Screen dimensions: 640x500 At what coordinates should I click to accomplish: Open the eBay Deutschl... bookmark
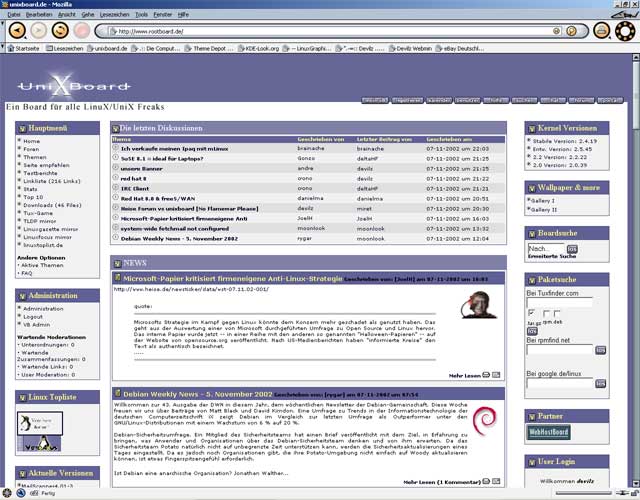(460, 49)
